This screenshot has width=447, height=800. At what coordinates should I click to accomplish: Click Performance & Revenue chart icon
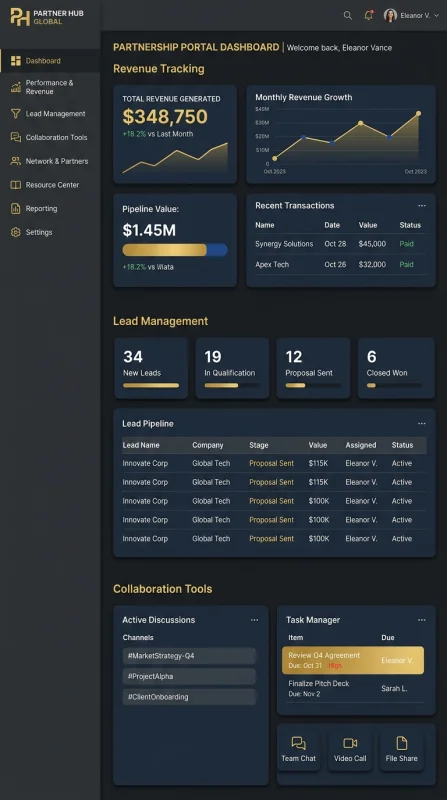click(x=16, y=87)
